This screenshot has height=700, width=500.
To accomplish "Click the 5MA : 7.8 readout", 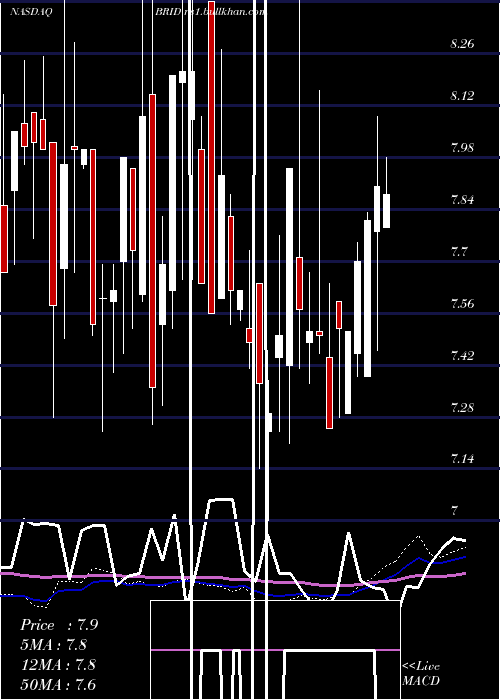I will (x=54, y=645).
